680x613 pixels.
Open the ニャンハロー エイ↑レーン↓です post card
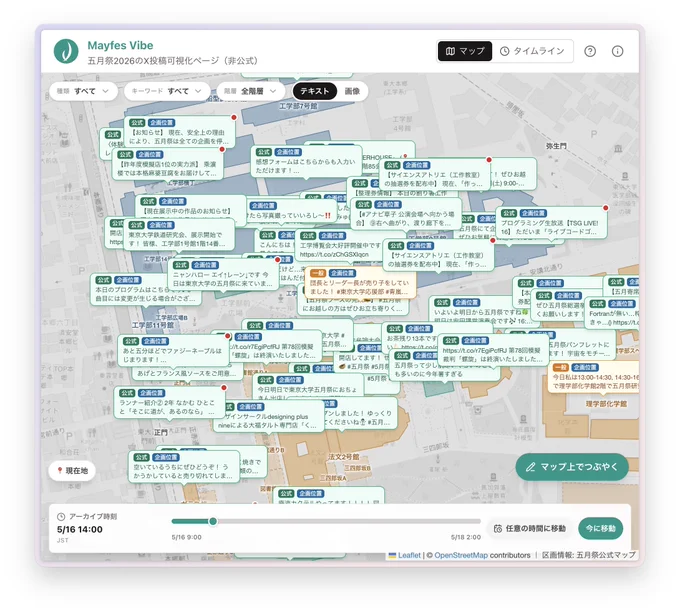point(223,274)
